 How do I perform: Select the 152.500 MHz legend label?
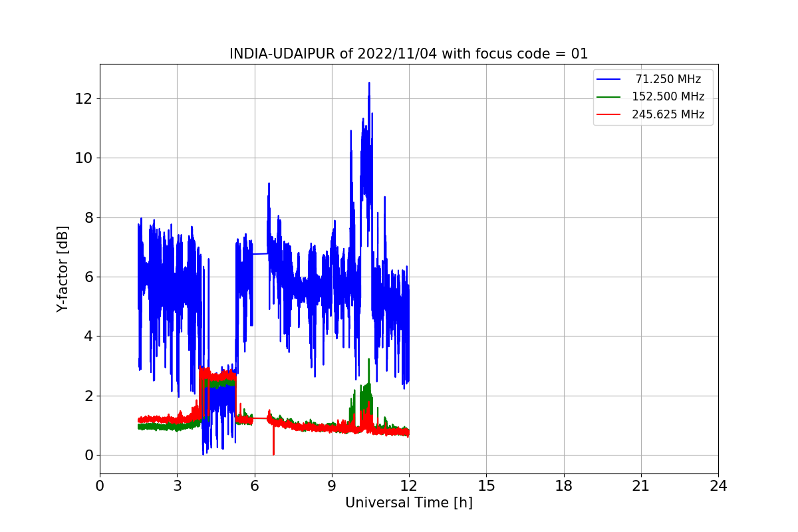pyautogui.click(x=668, y=96)
